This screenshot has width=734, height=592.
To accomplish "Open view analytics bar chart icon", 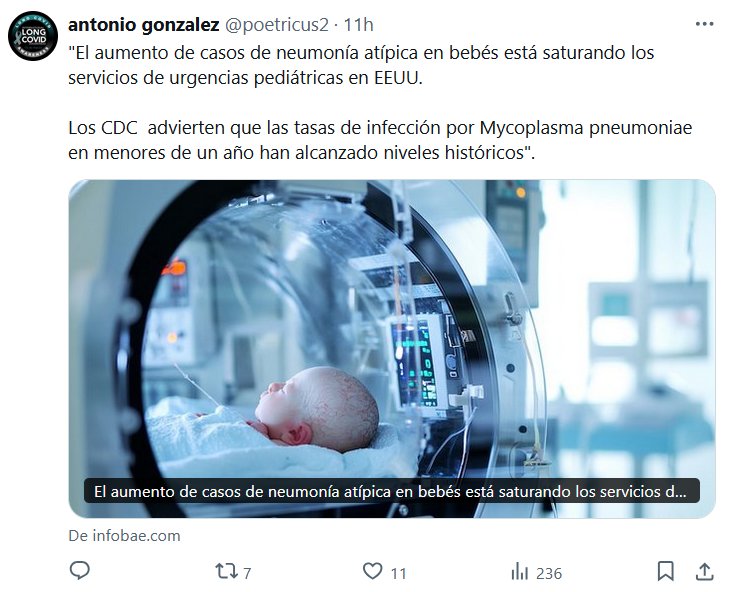I will click(520, 571).
